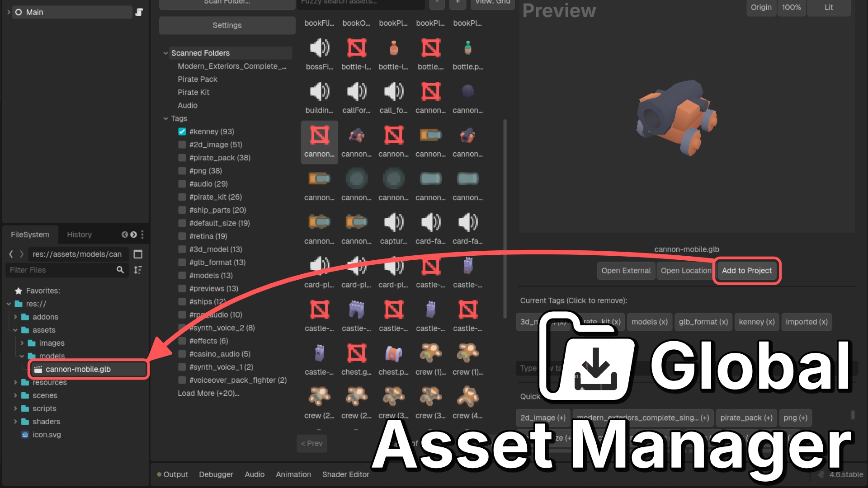The height and width of the screenshot is (488, 868).
Task: Switch to the History tab
Action: pyautogui.click(x=80, y=235)
